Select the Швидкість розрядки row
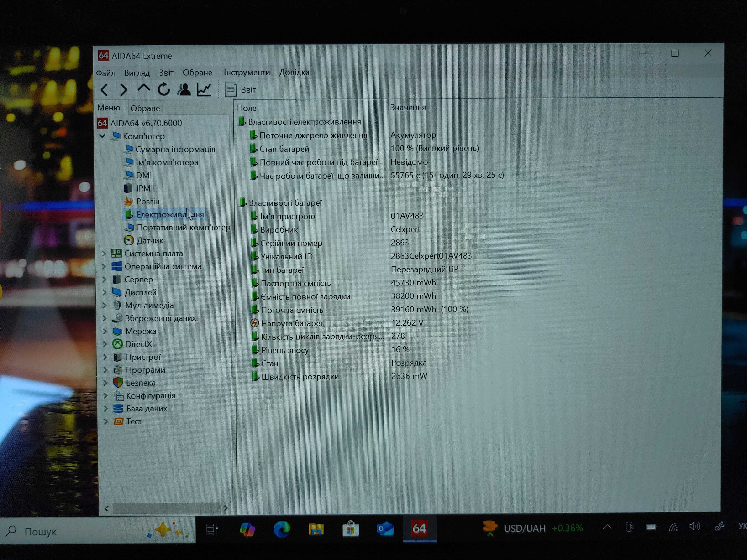 click(x=339, y=376)
